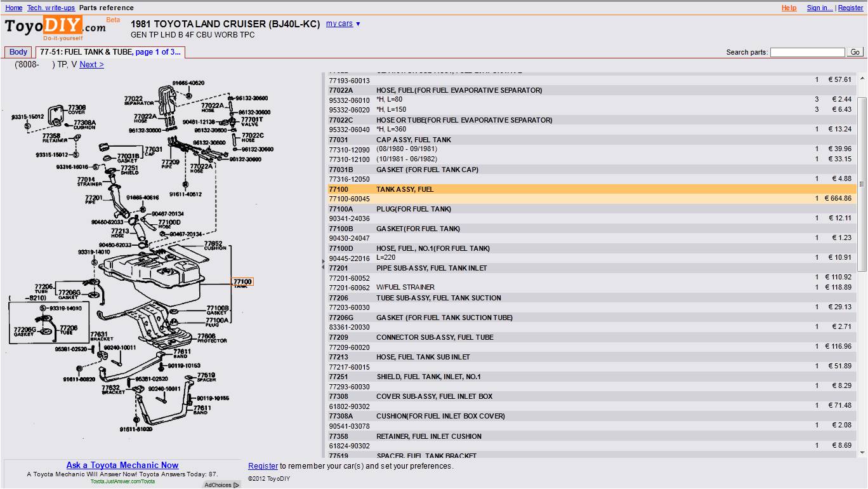868x489 pixels.
Task: Click the 77100 tank label in diagram
Action: click(x=242, y=282)
